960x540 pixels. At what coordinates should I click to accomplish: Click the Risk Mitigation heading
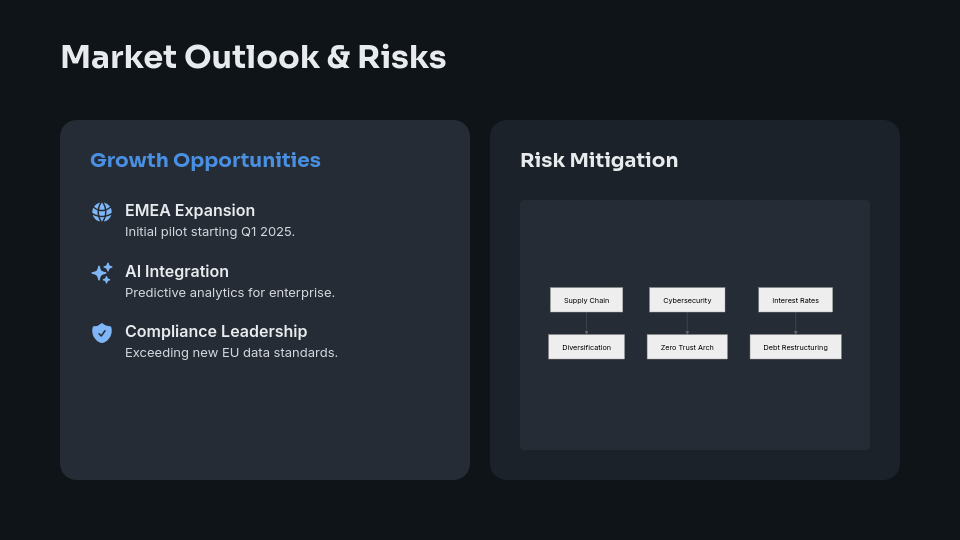599,160
